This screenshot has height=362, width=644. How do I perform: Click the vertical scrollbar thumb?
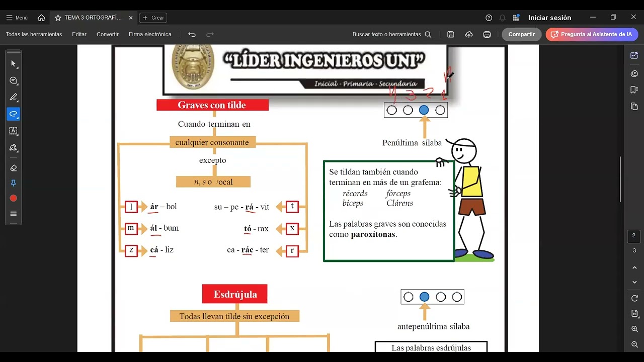[620, 179]
